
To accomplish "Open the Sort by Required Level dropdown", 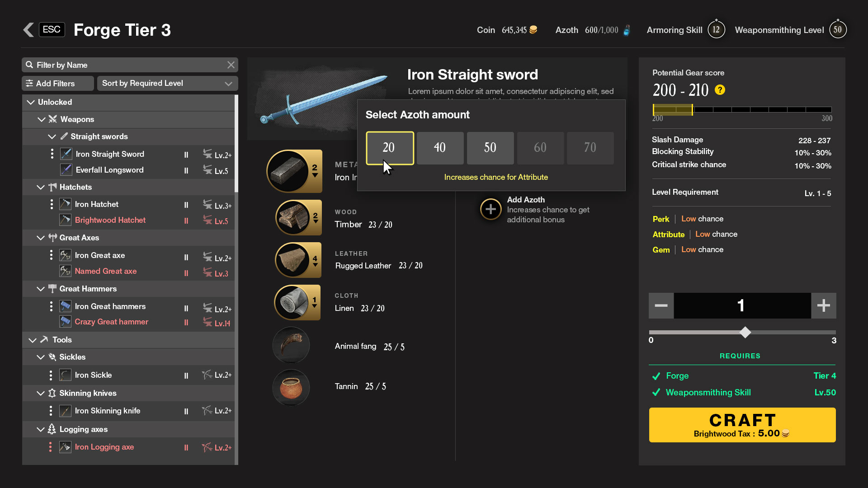I will coord(167,83).
